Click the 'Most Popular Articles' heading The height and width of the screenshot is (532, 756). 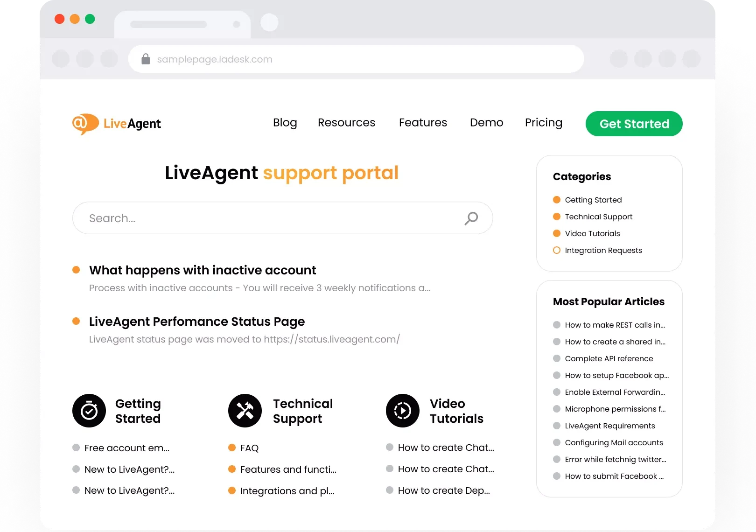(609, 301)
